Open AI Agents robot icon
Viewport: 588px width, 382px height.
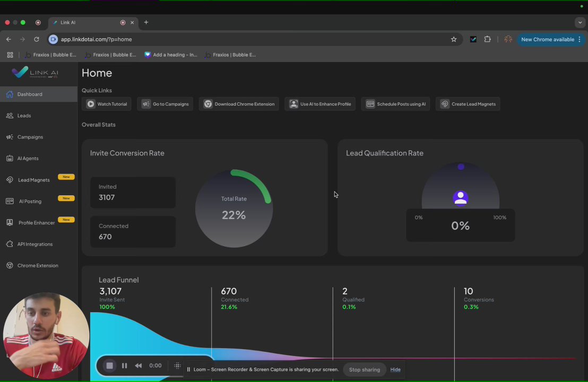tap(10, 158)
